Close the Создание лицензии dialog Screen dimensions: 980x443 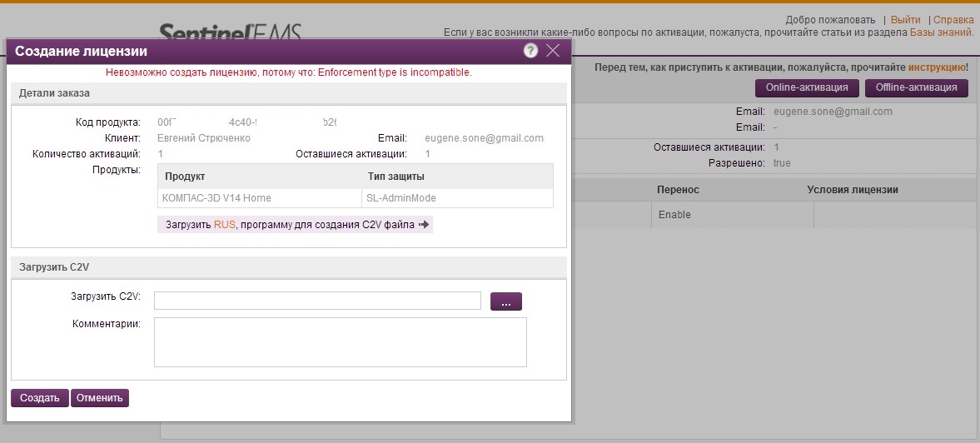[x=553, y=52]
